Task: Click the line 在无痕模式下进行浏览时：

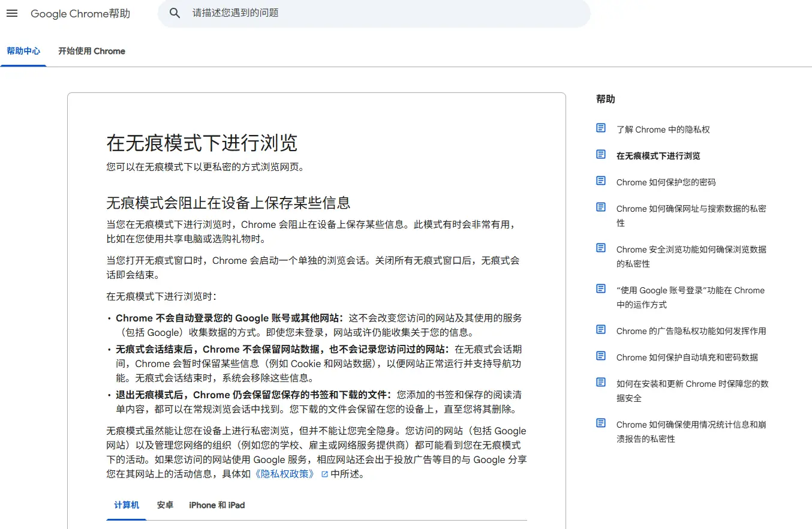Action: coord(161,296)
